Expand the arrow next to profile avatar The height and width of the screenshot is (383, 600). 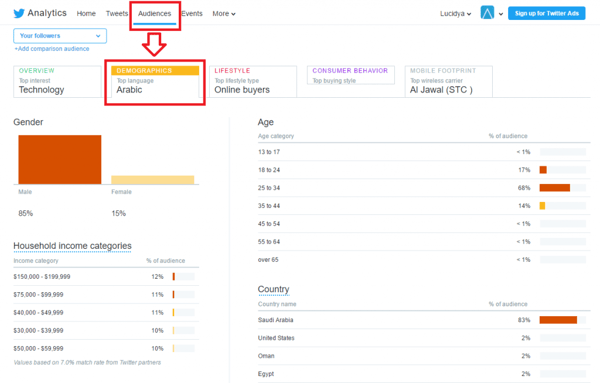tap(501, 14)
